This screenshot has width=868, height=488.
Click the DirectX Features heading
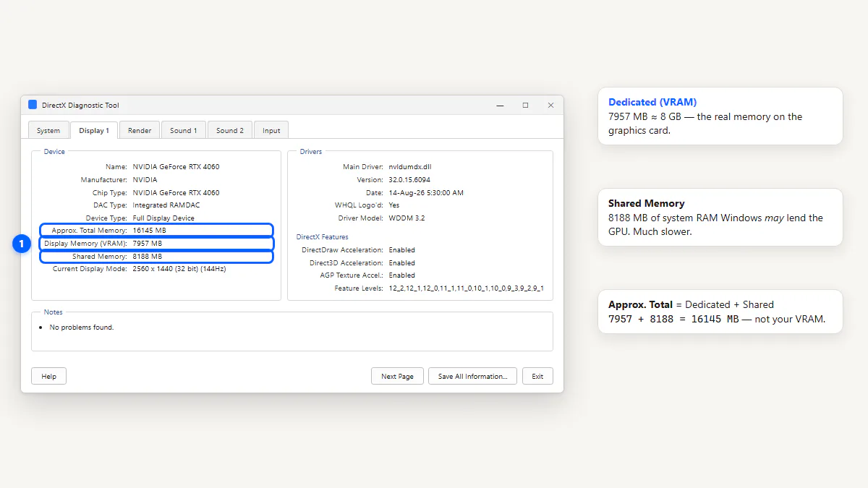322,236
